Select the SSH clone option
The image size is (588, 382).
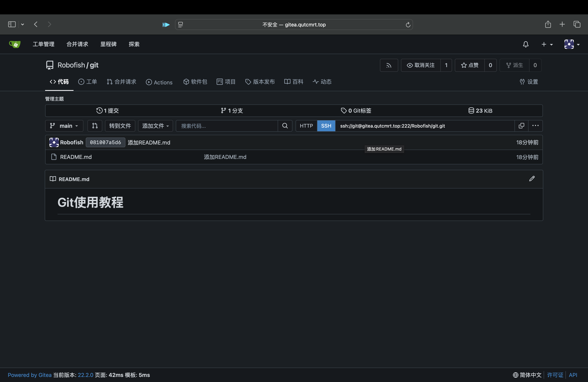click(x=326, y=126)
